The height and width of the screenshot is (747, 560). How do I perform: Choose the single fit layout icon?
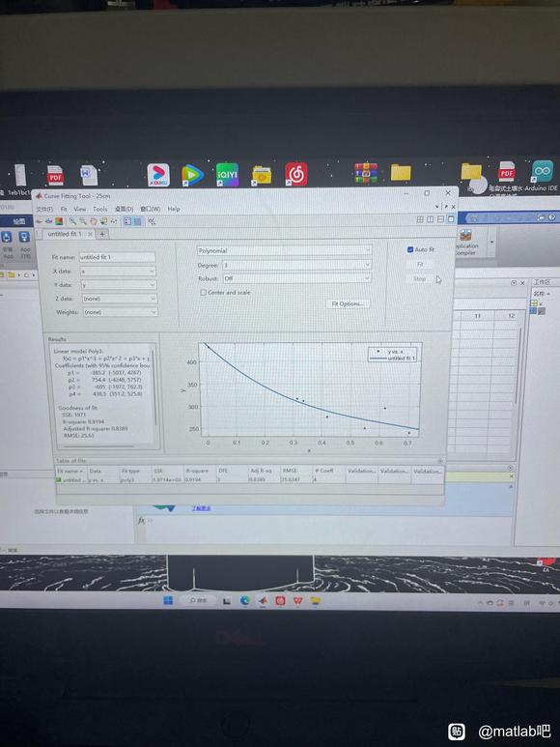(451, 219)
